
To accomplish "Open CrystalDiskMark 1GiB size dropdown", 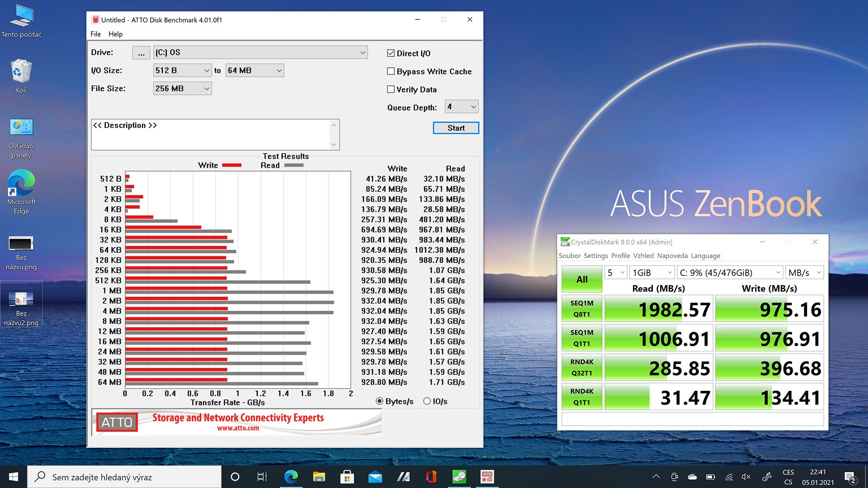I will (x=652, y=272).
